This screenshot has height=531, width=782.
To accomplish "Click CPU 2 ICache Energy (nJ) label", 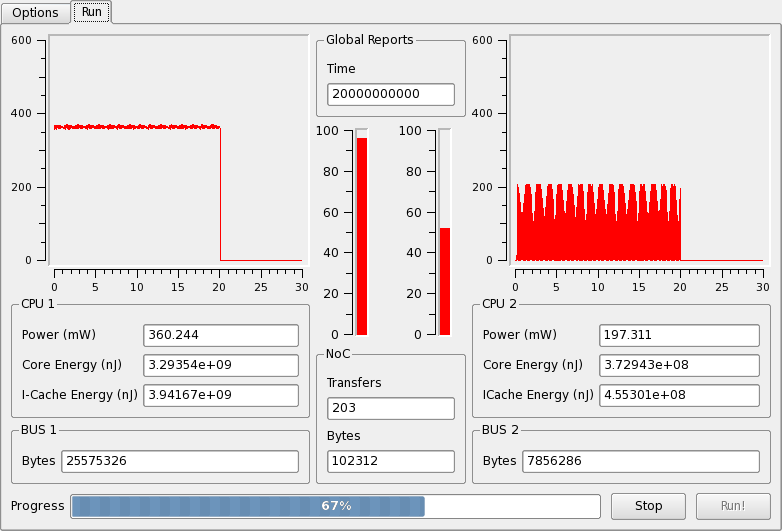I will coord(538,395).
